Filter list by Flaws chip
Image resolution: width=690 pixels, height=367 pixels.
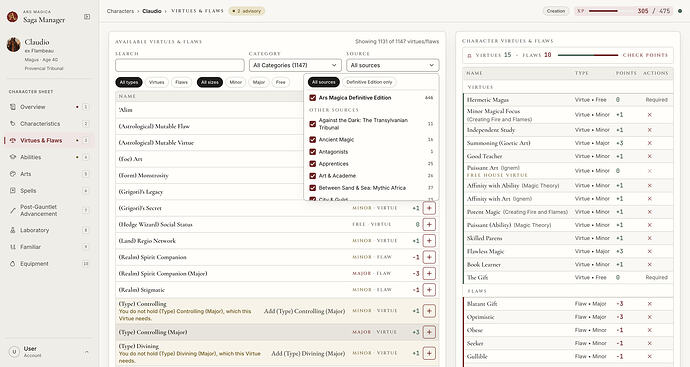(x=181, y=82)
